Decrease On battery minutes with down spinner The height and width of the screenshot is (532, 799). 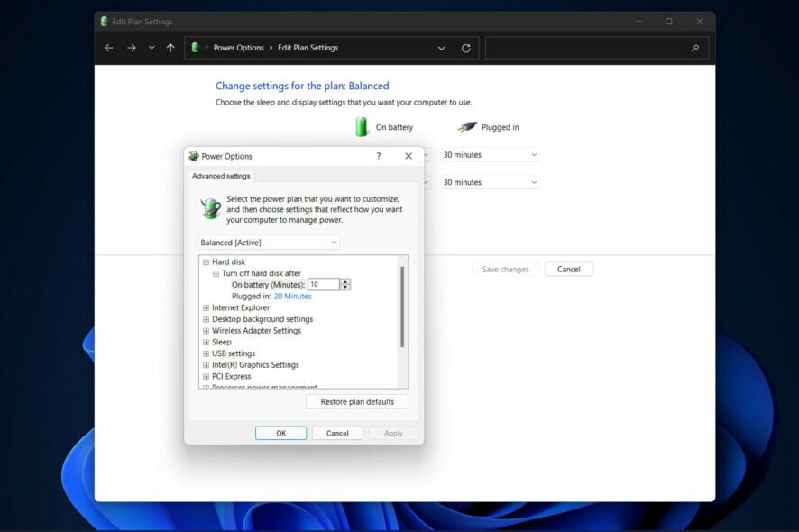345,288
